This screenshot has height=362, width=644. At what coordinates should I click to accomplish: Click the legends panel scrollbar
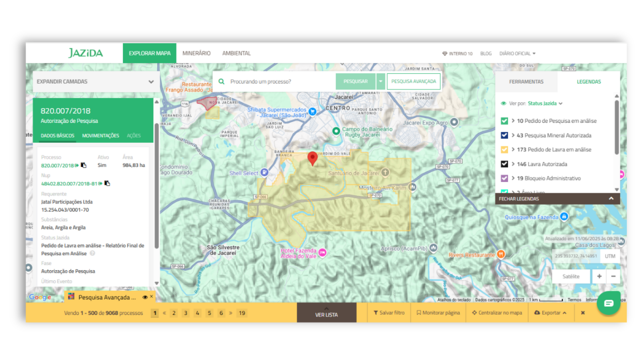[x=617, y=127]
